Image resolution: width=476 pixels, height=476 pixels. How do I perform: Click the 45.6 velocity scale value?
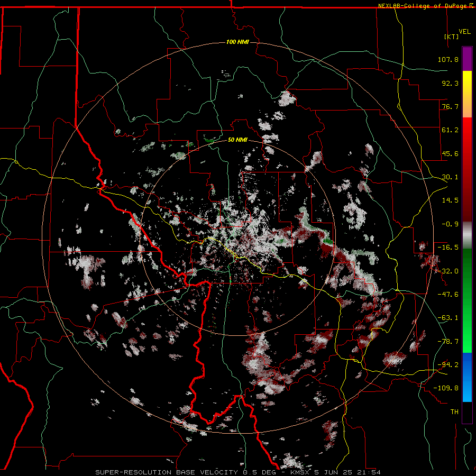(x=450, y=153)
